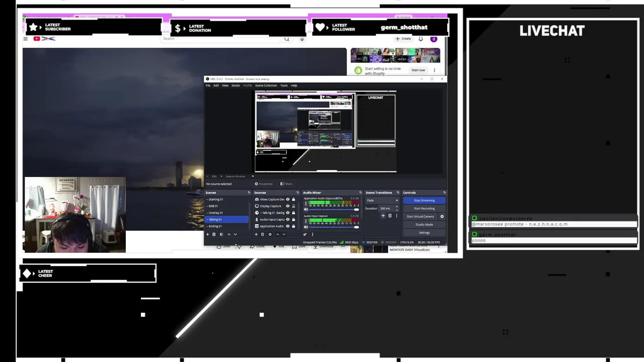
Task: Add a new scene with Scenes plus icon
Action: tap(207, 234)
